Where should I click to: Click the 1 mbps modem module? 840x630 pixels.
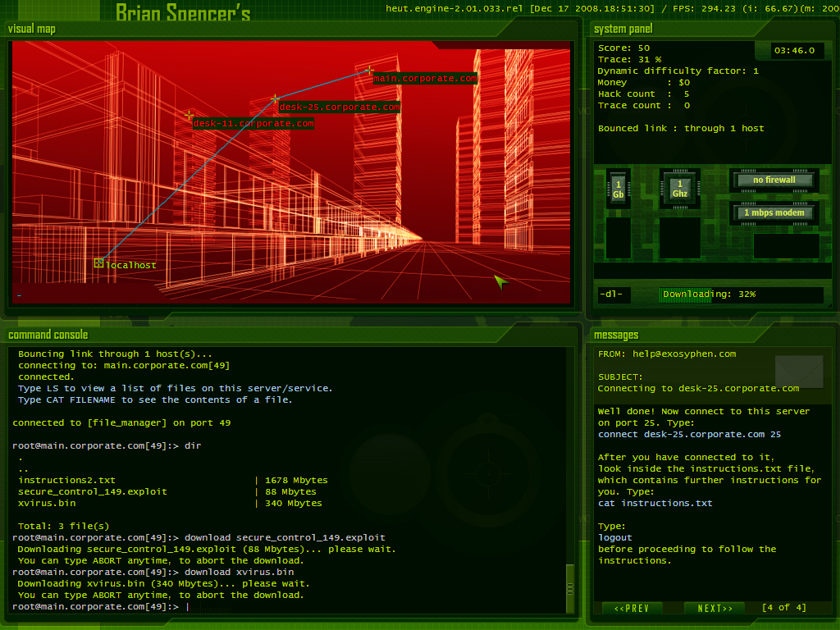tap(774, 213)
